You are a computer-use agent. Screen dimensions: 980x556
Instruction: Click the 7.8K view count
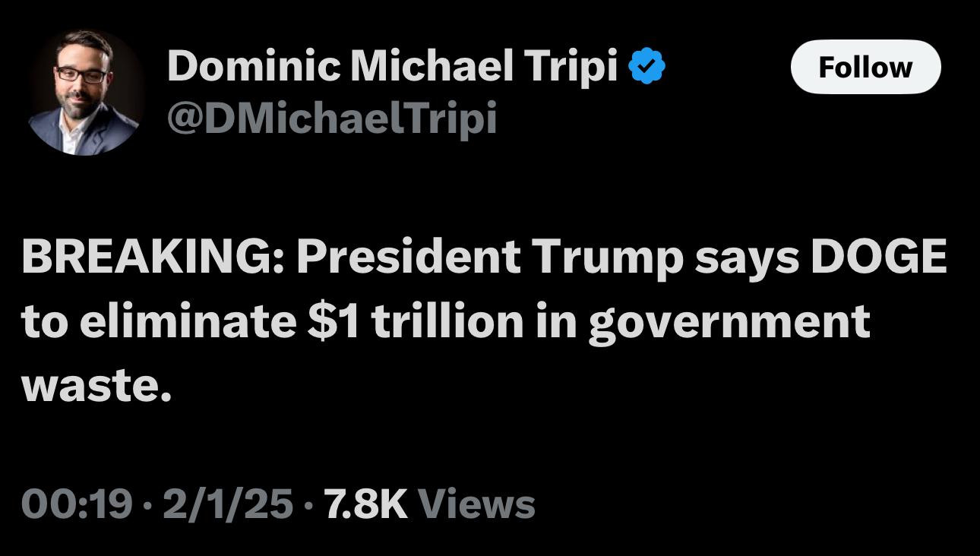(x=365, y=504)
